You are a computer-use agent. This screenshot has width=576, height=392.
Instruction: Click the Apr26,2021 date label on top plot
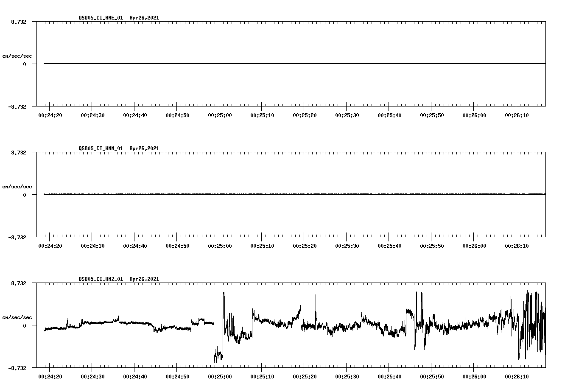(x=144, y=18)
